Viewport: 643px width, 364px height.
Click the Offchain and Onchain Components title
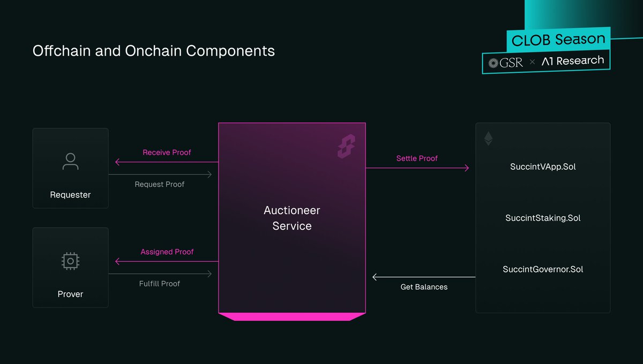point(154,51)
